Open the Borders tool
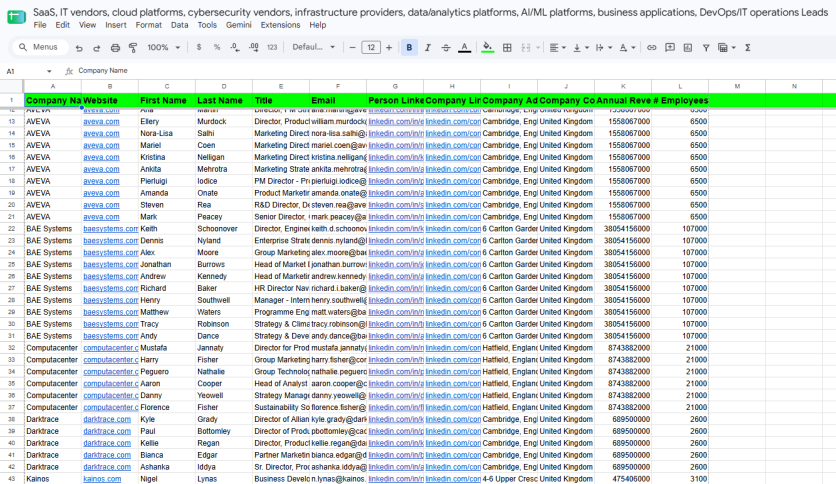The image size is (836, 484). coord(507,47)
